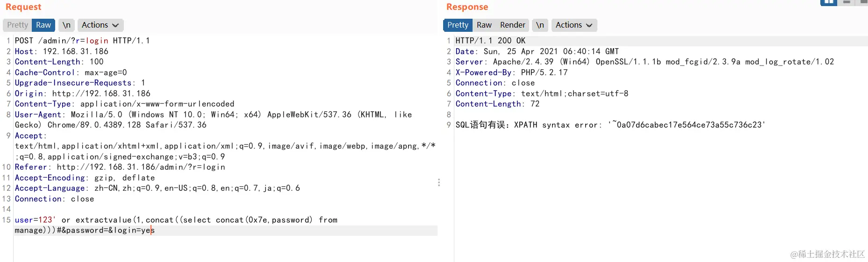Click the POST /admin/?r=login request line
The image size is (868, 262).
pyautogui.click(x=82, y=41)
